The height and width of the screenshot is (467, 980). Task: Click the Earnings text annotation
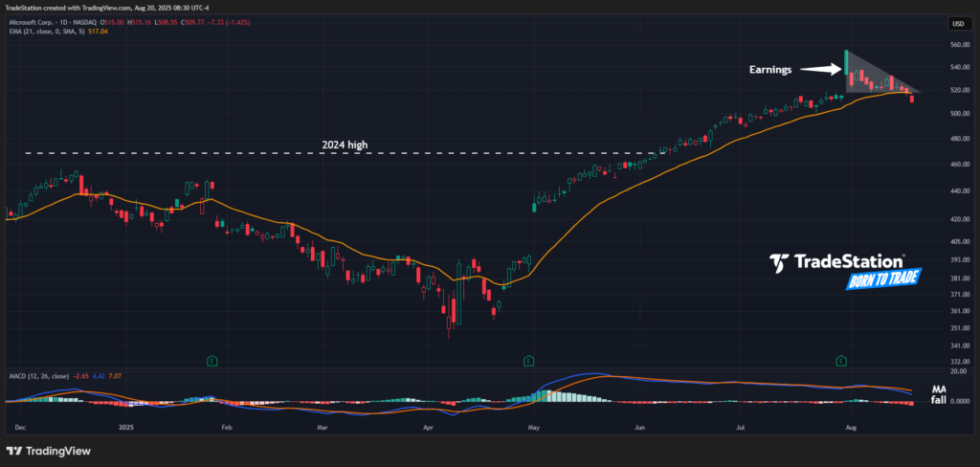tap(772, 70)
